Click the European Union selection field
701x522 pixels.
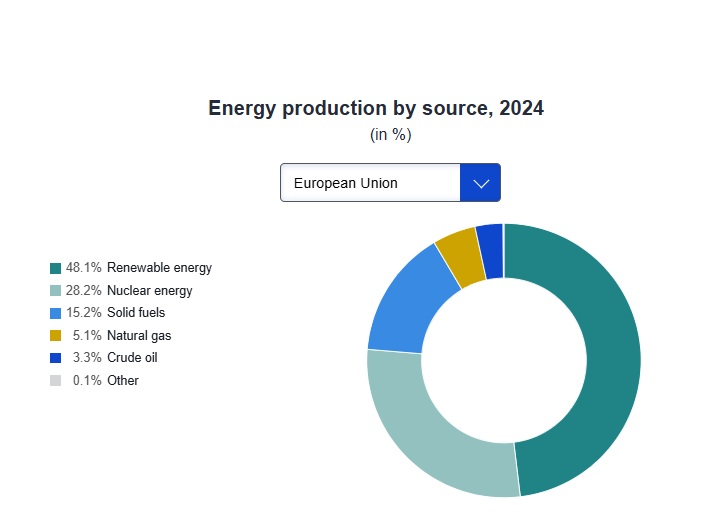coord(370,183)
